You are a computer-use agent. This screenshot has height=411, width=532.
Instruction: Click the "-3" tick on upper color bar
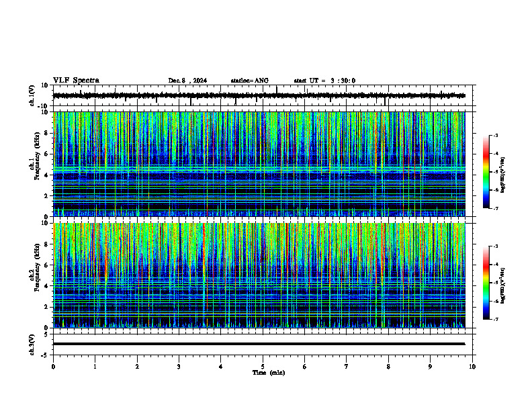[x=496, y=136]
